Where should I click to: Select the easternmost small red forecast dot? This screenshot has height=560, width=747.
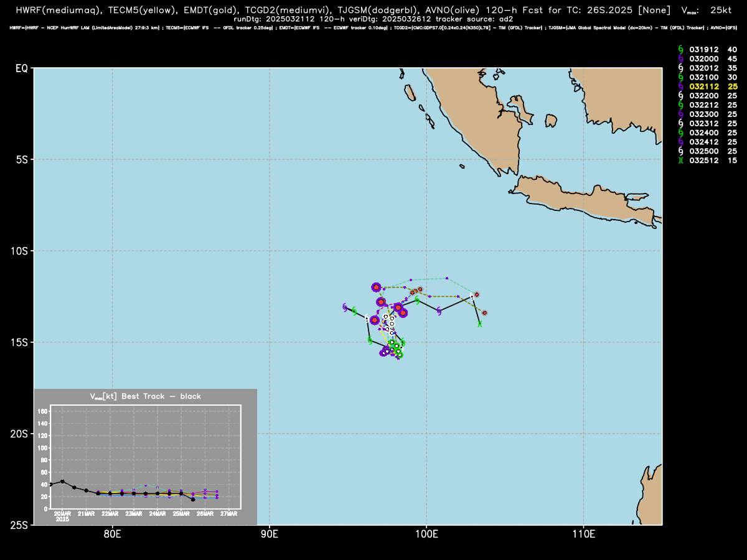click(x=485, y=313)
